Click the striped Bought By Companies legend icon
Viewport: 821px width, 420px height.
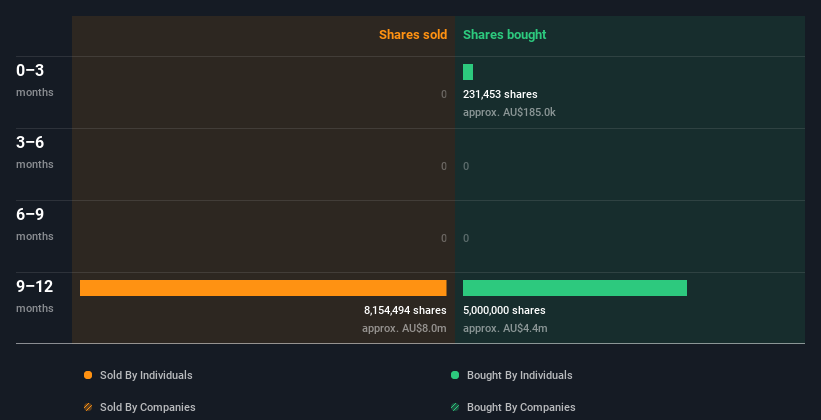click(x=455, y=407)
